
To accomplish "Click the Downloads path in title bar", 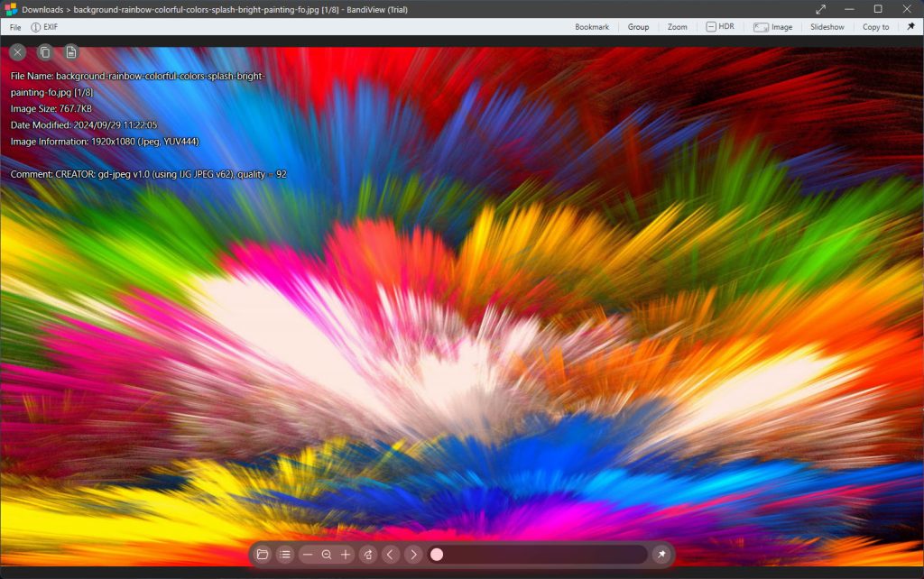I will pyautogui.click(x=42, y=9).
